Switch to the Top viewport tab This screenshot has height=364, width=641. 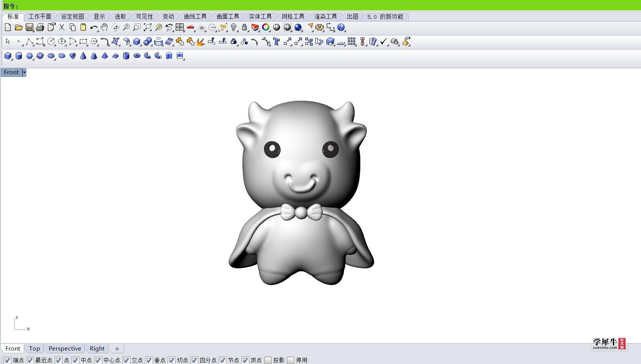click(35, 349)
